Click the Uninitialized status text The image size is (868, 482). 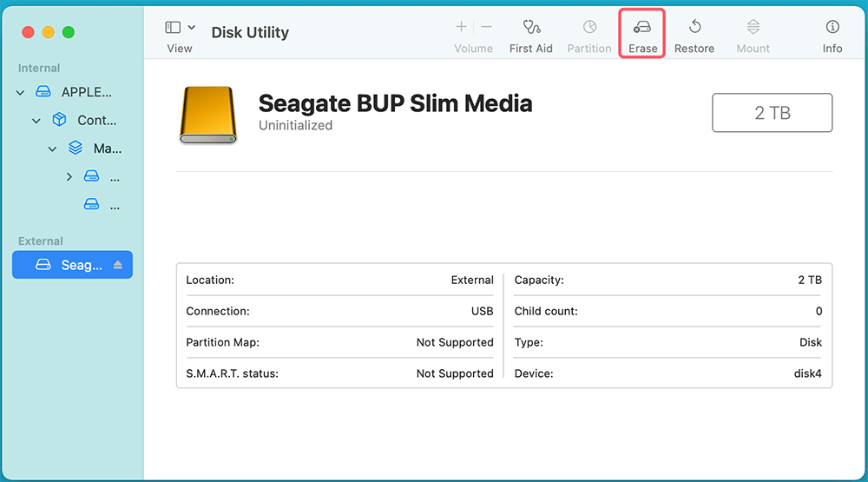coord(296,126)
